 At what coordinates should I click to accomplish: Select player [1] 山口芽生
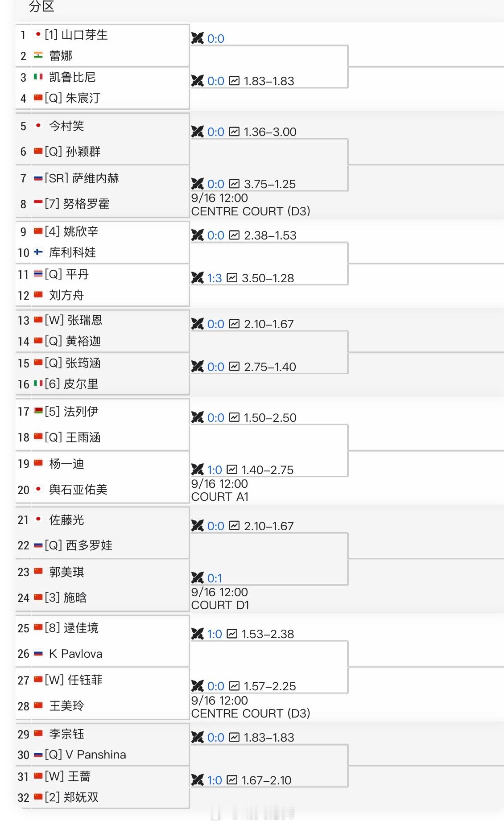[x=76, y=35]
